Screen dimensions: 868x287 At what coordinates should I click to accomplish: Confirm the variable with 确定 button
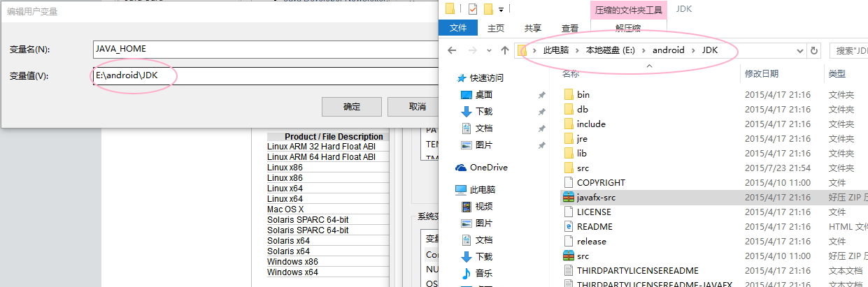(352, 106)
